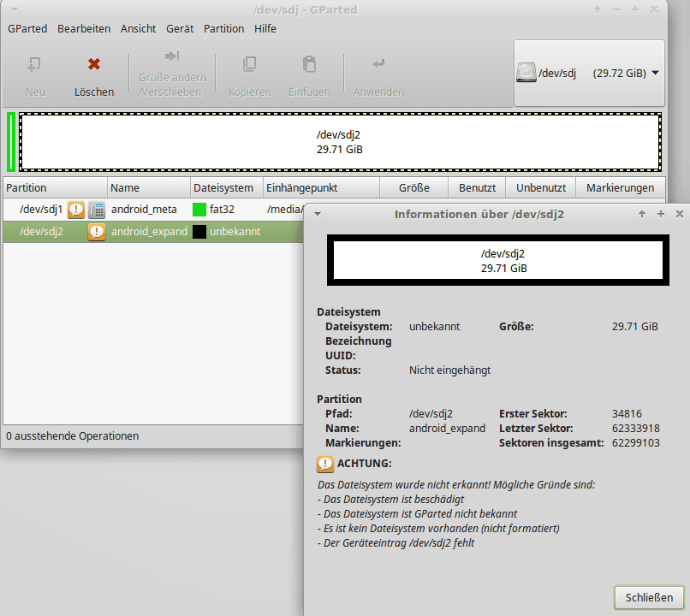Viewport: 690px width, 616px height.
Task: Click the green fat32 color swatch
Action: [x=199, y=210]
